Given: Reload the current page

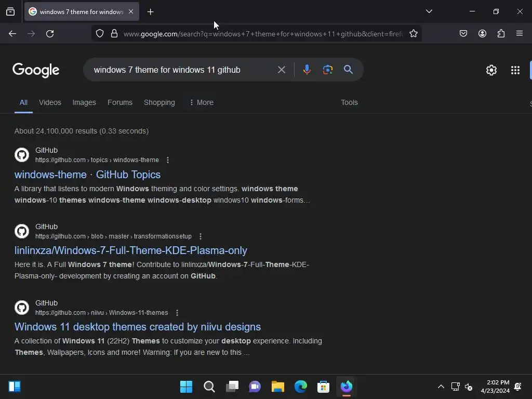Looking at the screenshot, I should [50, 34].
